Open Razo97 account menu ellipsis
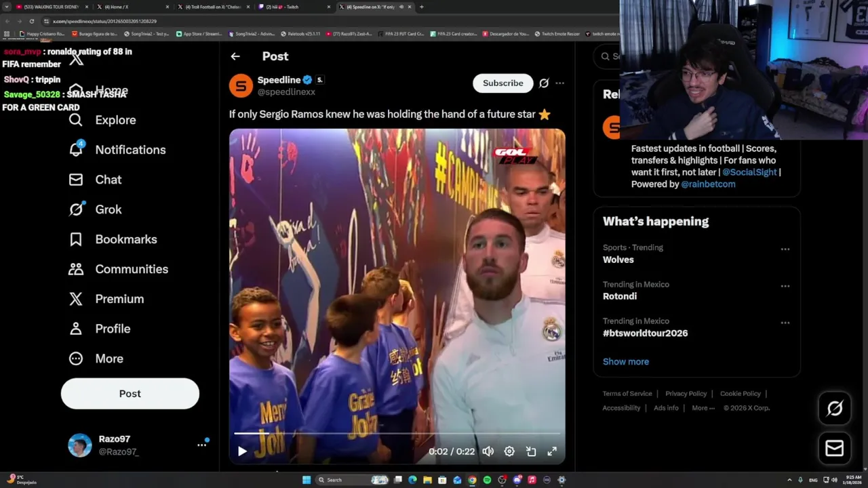Viewport: 868px width, 488px height. tap(201, 445)
